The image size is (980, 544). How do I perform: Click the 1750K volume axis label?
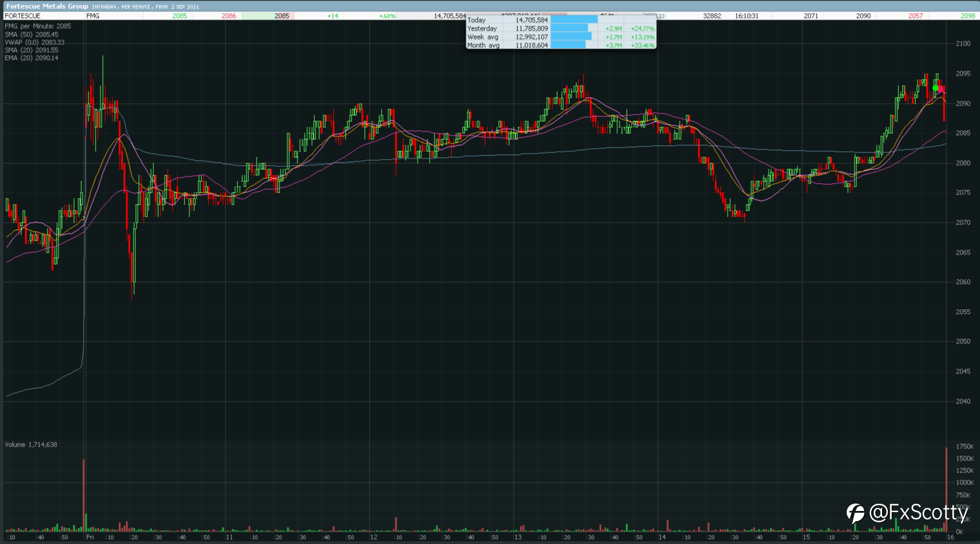click(x=965, y=447)
